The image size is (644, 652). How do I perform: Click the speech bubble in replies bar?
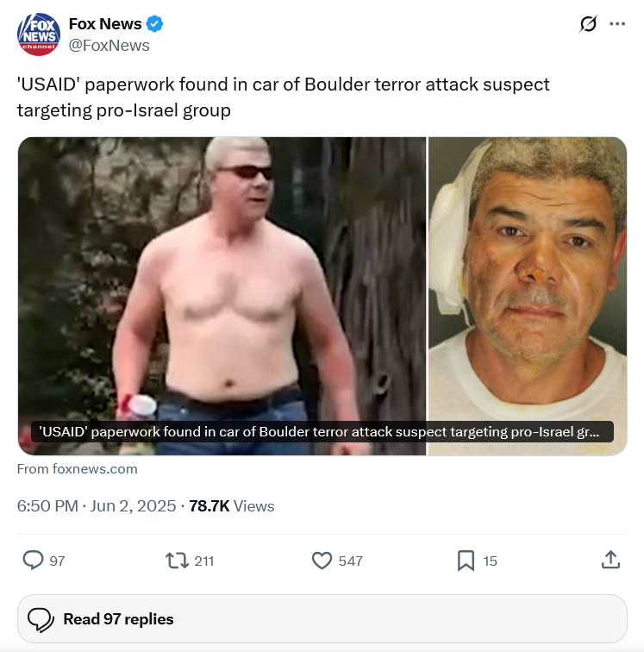[x=41, y=619]
